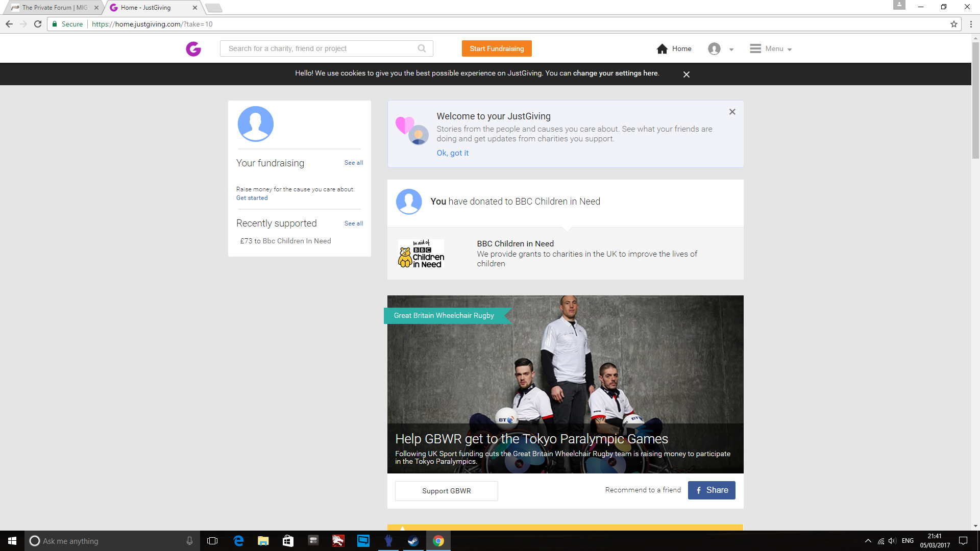Screen dimensions: 980x551
Task: Open the Action Center notifications
Action: [x=963, y=541]
